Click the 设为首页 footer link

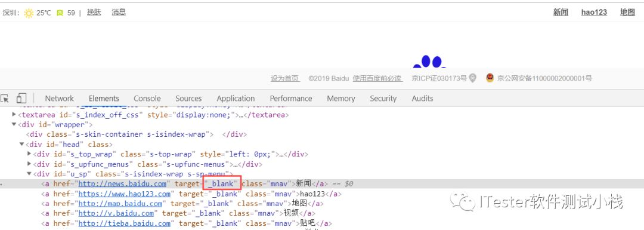286,78
